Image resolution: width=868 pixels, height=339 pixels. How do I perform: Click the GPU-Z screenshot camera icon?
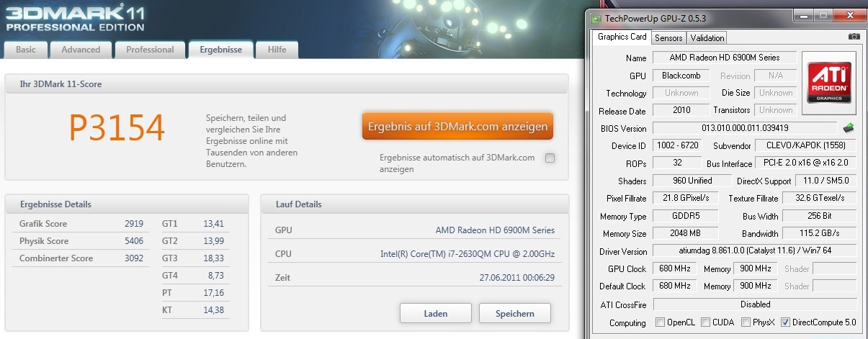854,37
